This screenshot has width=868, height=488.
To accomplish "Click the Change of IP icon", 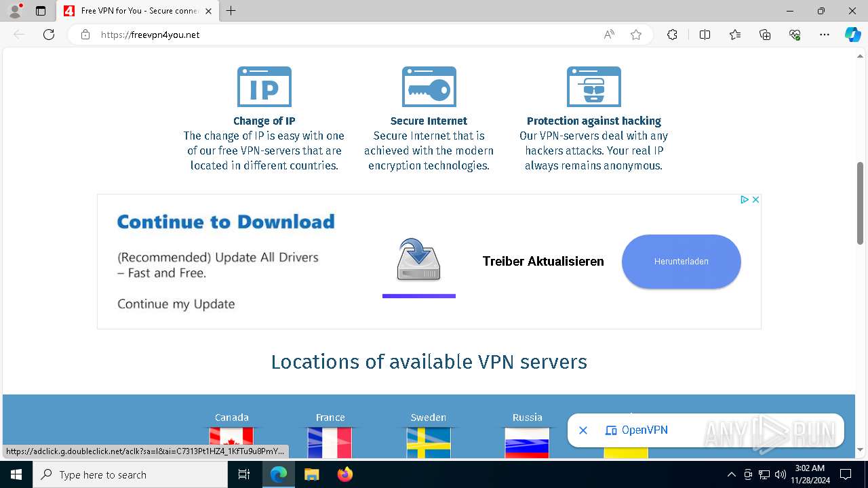I will [x=264, y=87].
